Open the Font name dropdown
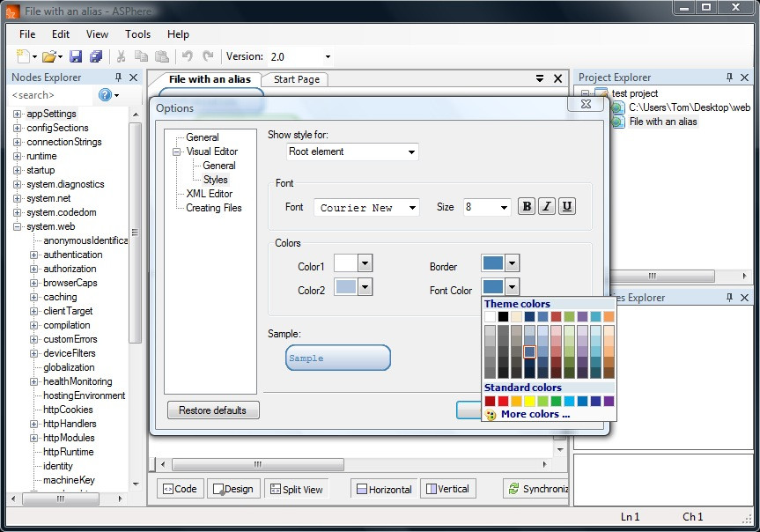Screen dimensions: 760x532 [412, 208]
